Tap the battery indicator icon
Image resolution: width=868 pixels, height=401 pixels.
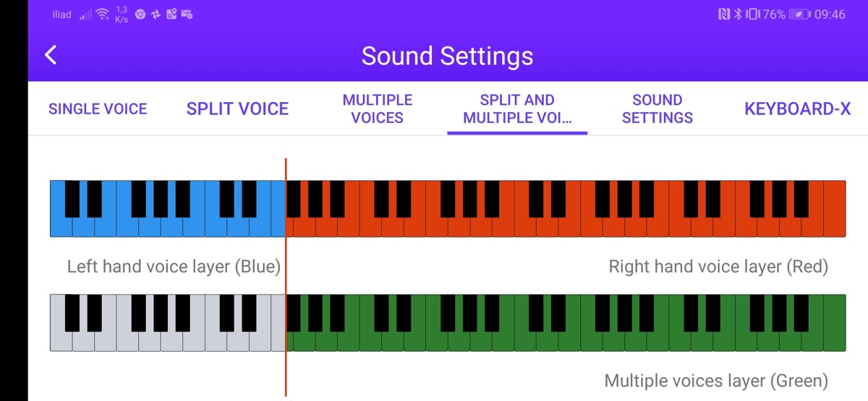click(x=799, y=14)
